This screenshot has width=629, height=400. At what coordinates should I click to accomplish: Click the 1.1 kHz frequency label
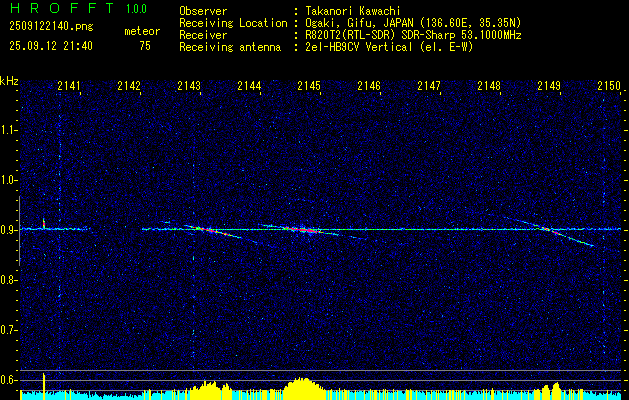(9, 130)
